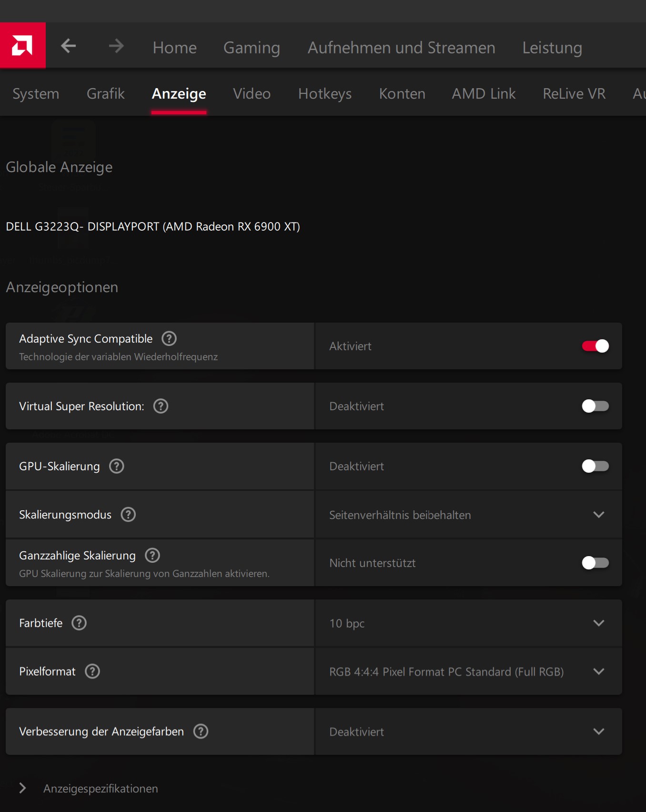Image resolution: width=646 pixels, height=812 pixels.
Task: Go forward with the right arrow
Action: 116,46
